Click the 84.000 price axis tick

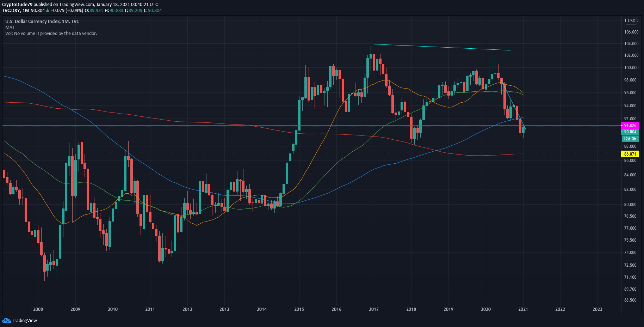630,175
